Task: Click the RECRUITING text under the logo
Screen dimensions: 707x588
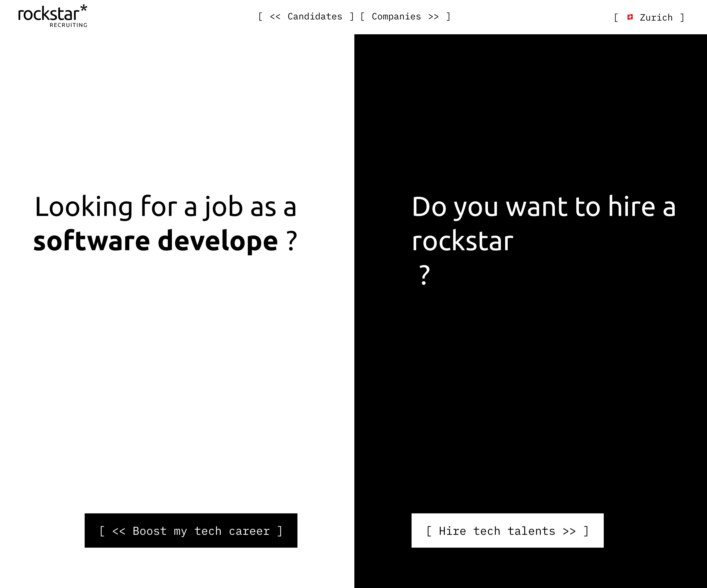Action: pos(68,25)
